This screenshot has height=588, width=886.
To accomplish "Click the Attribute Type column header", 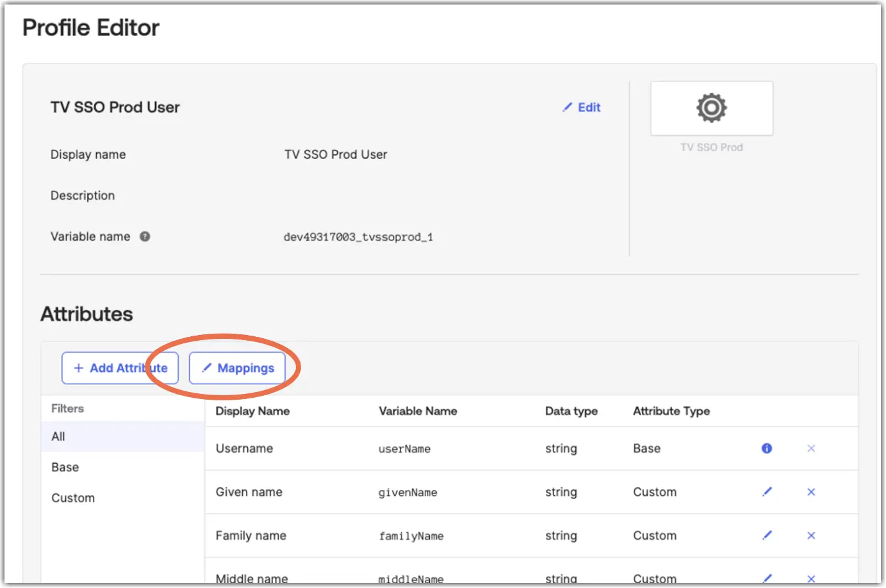I will 671,411.
